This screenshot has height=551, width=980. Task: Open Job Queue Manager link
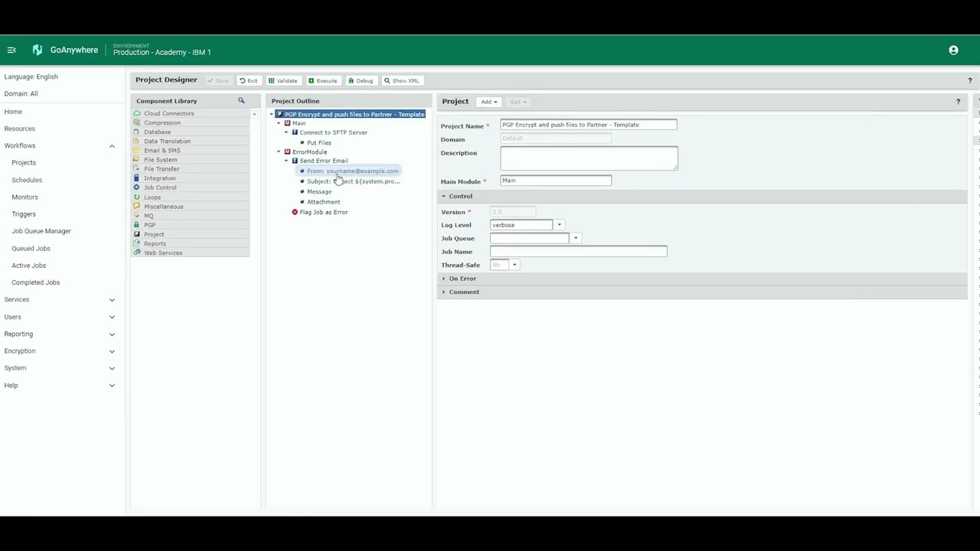(41, 231)
